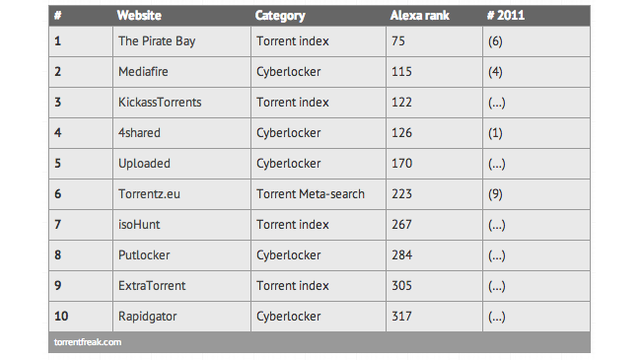Image resolution: width=640 pixels, height=360 pixels.
Task: Open the torrentfreak.com footer link
Action: pos(88,342)
